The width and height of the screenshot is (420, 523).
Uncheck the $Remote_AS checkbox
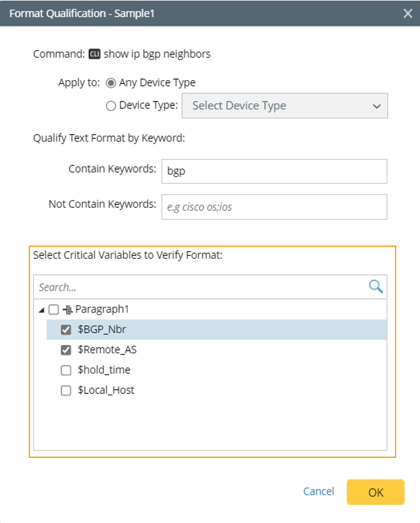(x=66, y=350)
